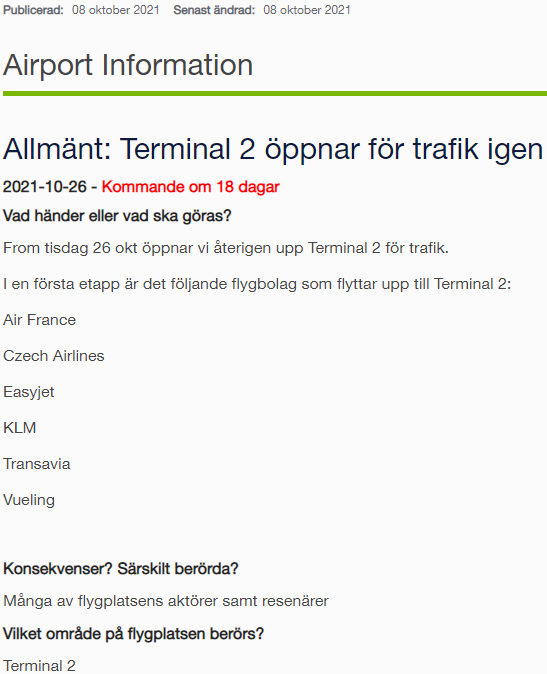Viewport: 547px width, 674px height.
Task: Click the Air France entry
Action: pos(40,320)
